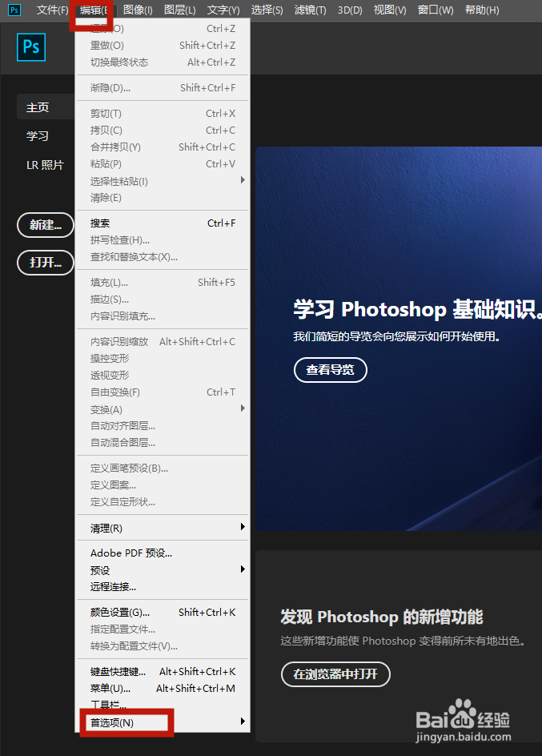Choose 切换最终状态 menu item
Screen dimensions: 542x756
pyautogui.click(x=163, y=62)
